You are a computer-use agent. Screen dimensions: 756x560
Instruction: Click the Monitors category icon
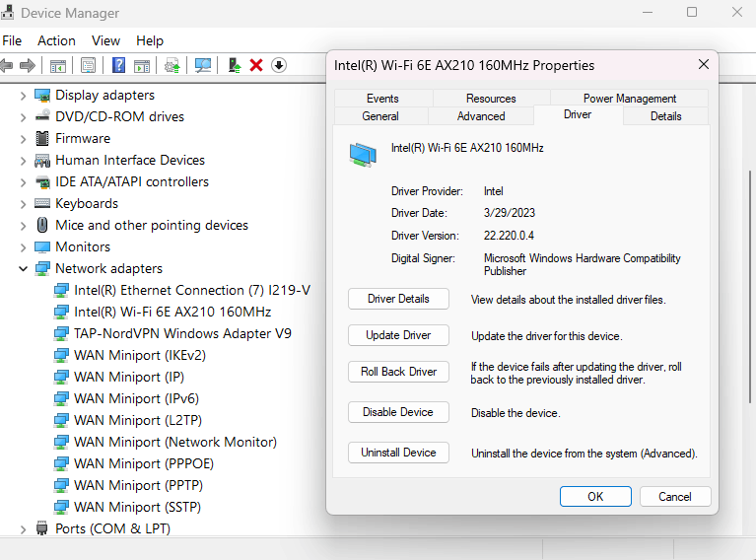[42, 246]
